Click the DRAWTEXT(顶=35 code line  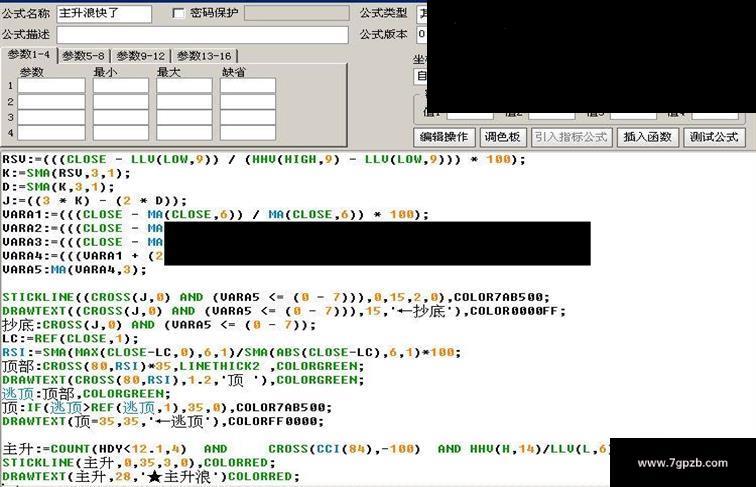click(x=163, y=421)
